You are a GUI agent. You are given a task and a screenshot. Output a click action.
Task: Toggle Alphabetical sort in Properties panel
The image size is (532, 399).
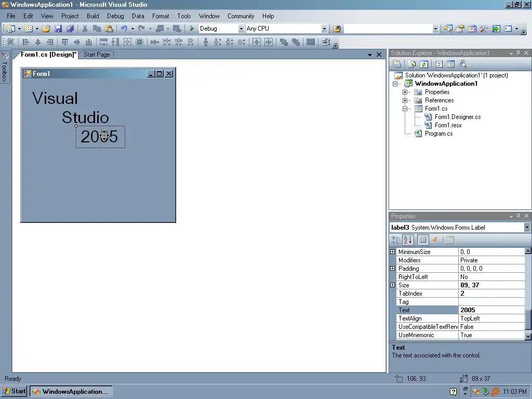pos(407,240)
